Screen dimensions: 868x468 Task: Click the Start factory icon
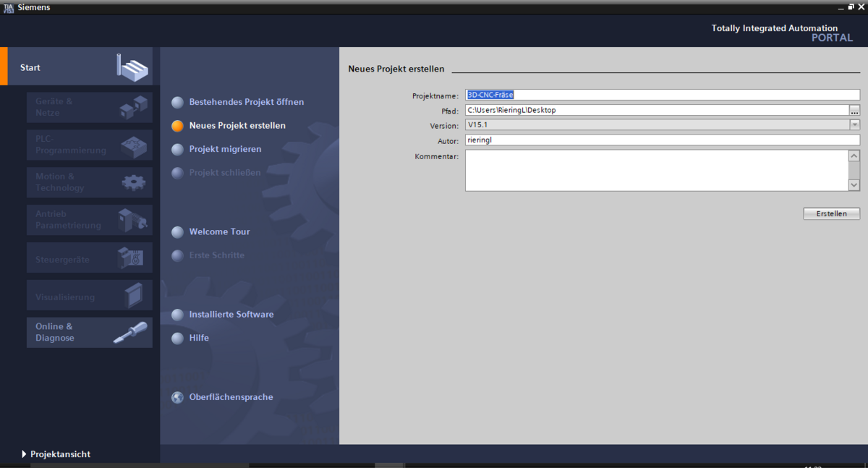point(132,67)
